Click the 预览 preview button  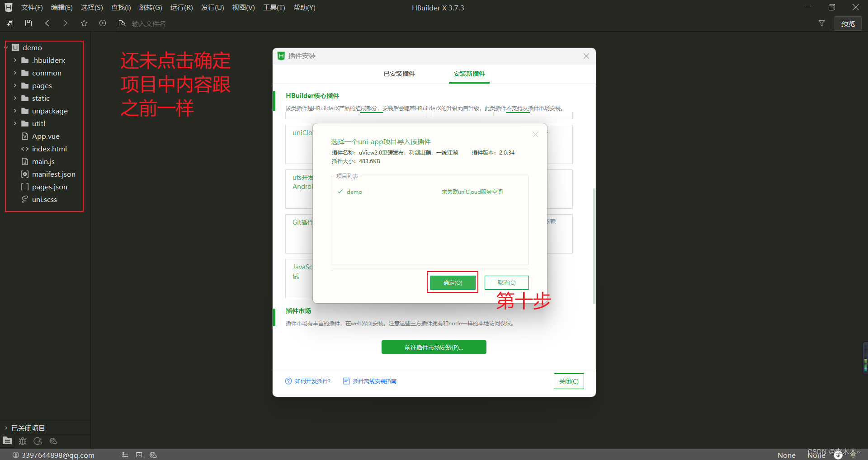point(848,23)
